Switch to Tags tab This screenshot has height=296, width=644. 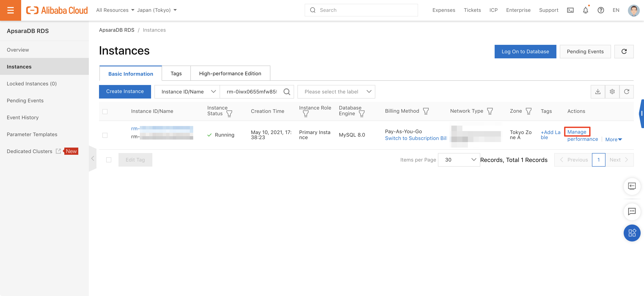click(176, 73)
